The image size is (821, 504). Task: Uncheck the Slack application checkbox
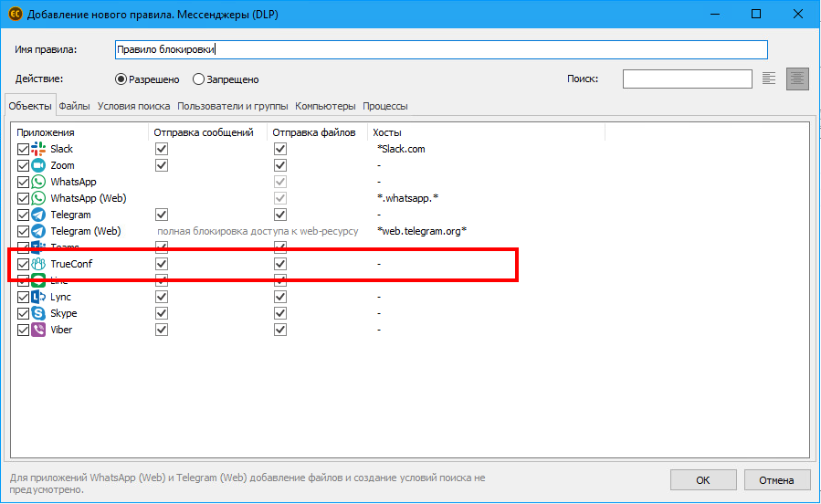(x=23, y=149)
